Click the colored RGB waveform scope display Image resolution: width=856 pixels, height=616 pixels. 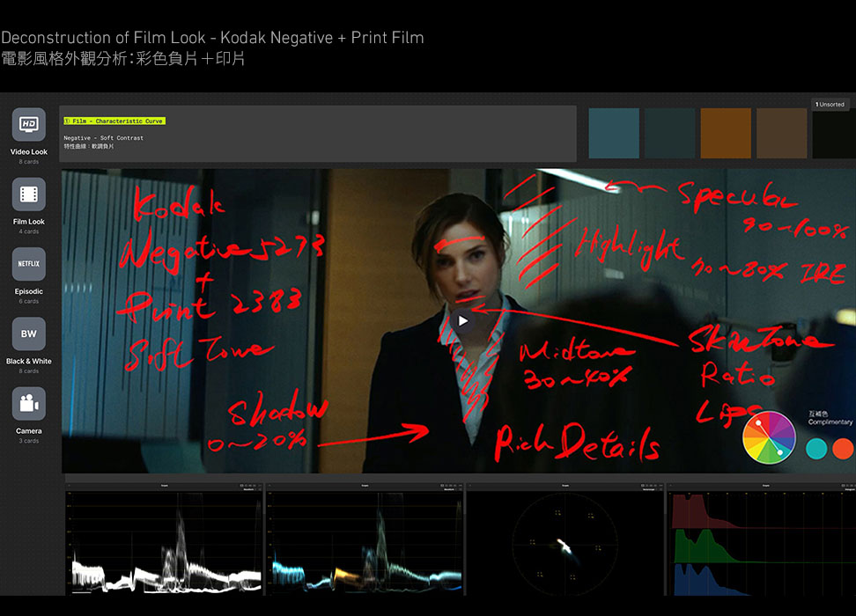coord(365,544)
